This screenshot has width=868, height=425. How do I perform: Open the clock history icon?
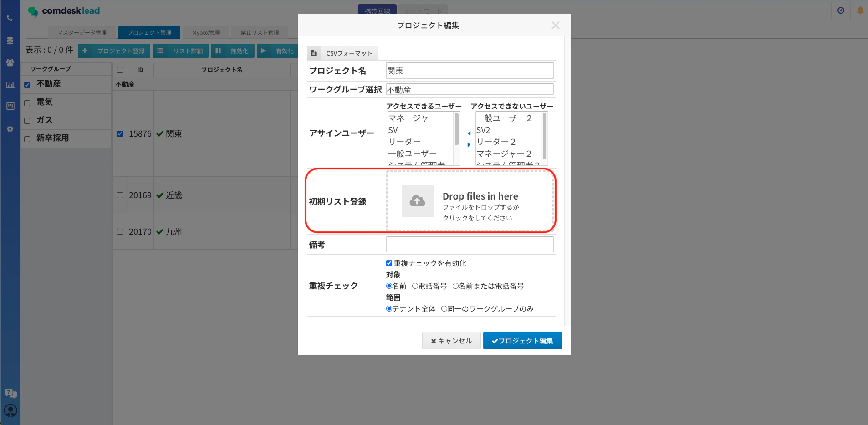coord(841,10)
